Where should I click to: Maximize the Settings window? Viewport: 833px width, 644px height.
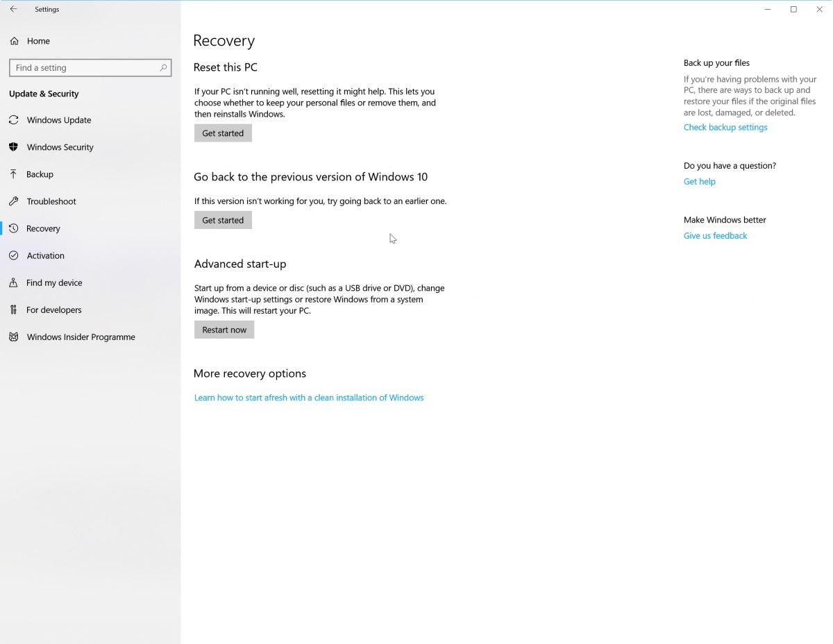pos(793,9)
